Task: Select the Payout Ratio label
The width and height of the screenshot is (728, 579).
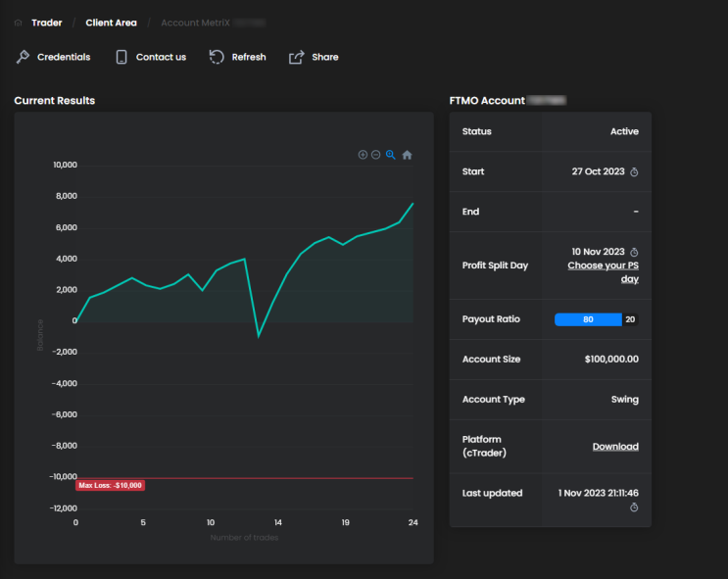Action: point(491,319)
